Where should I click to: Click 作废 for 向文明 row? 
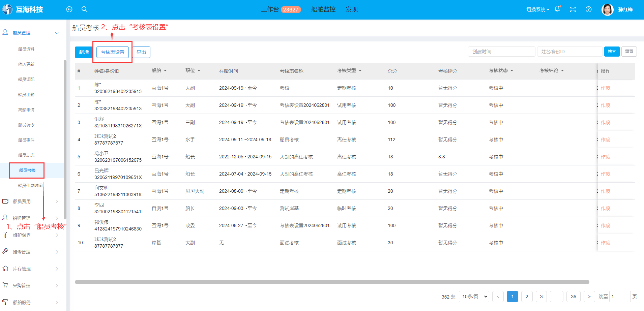[606, 191]
